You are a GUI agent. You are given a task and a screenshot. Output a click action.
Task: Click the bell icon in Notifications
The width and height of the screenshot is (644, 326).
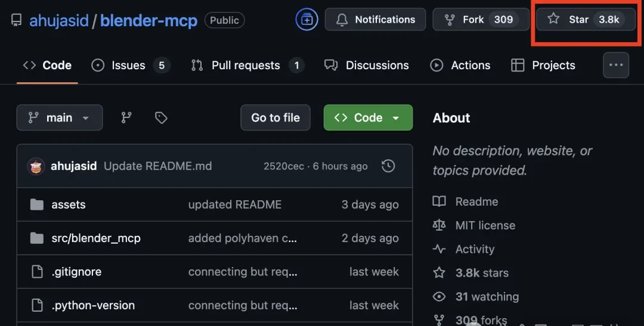coord(342,19)
